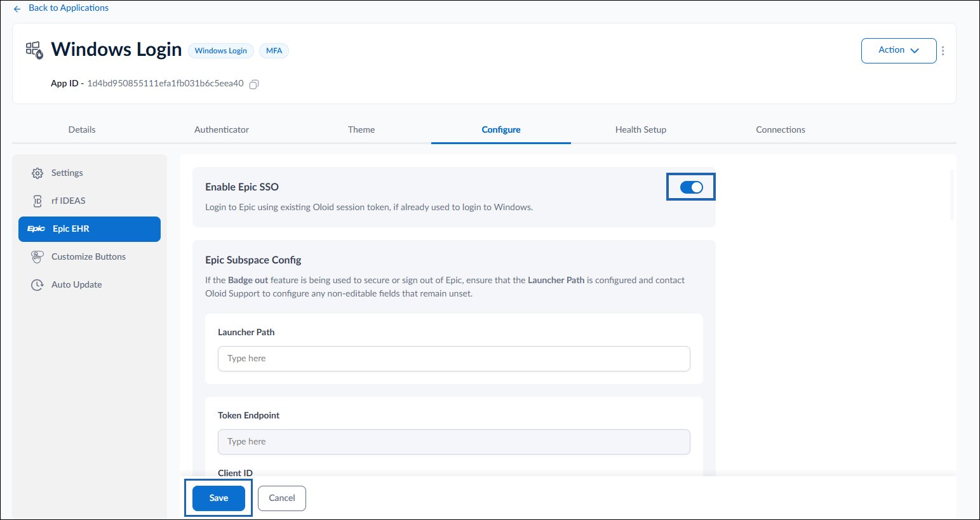Click the Epic Subspace Config heading
980x520 pixels.
[253, 260]
